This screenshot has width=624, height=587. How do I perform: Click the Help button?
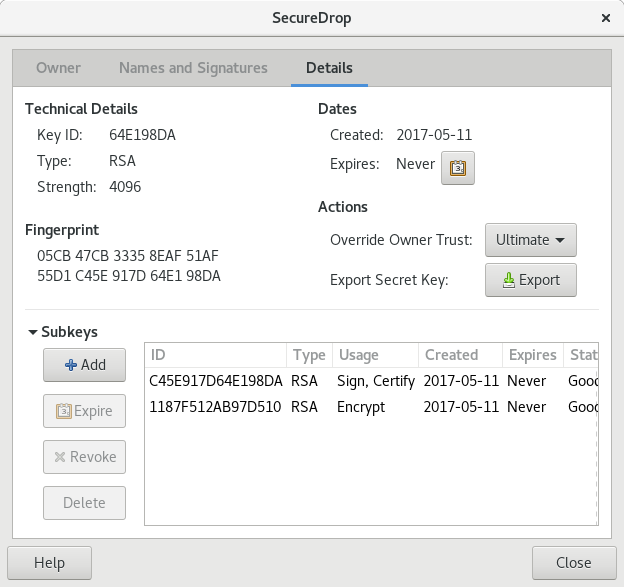pyautogui.click(x=49, y=563)
